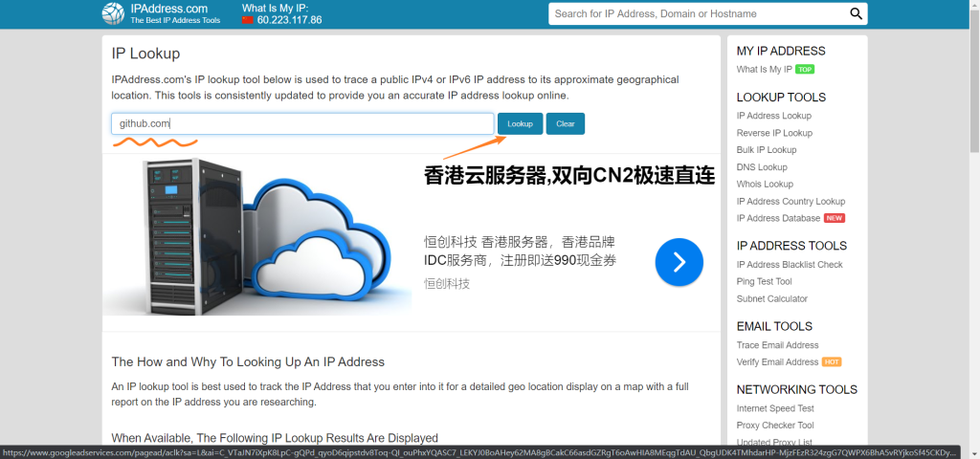Click the blue arrow circle in ad
Screen dimensions: 980x459
[679, 262]
